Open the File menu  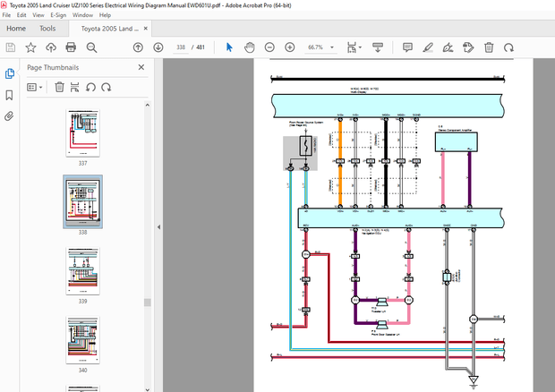6,15
